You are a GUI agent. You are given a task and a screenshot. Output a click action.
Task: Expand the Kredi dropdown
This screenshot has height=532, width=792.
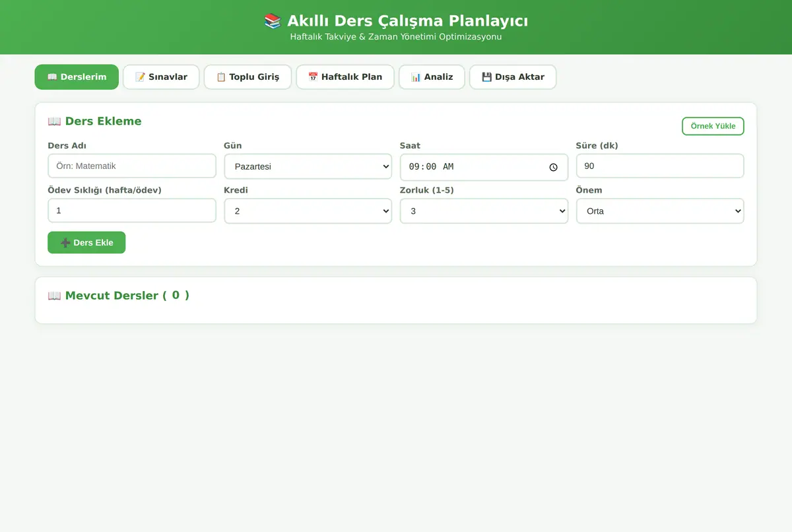point(308,211)
